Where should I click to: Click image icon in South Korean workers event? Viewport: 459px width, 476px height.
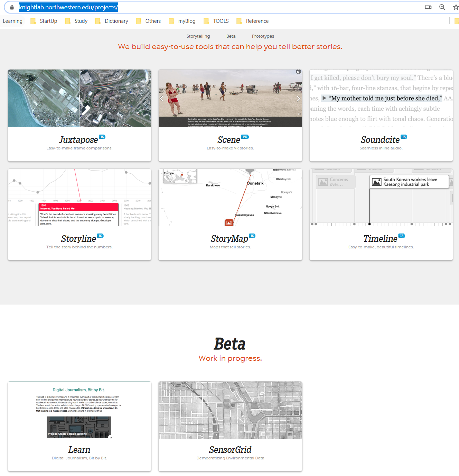click(x=377, y=182)
